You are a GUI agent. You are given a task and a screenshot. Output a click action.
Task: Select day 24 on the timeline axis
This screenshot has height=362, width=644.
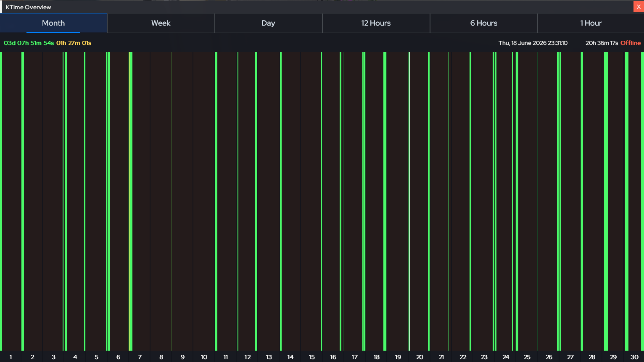(x=506, y=357)
